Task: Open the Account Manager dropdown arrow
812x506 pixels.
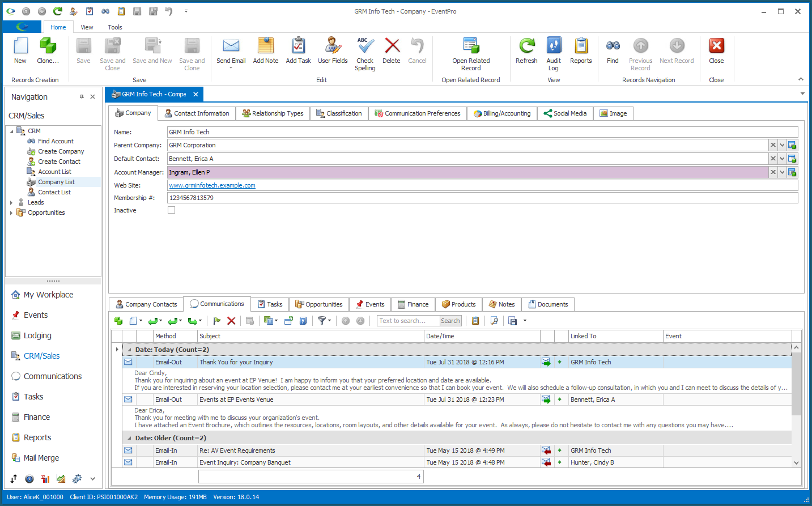Action: (x=782, y=172)
